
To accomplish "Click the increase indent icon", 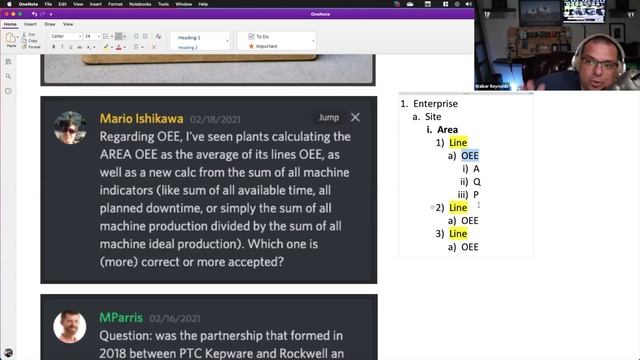I will click(145, 36).
